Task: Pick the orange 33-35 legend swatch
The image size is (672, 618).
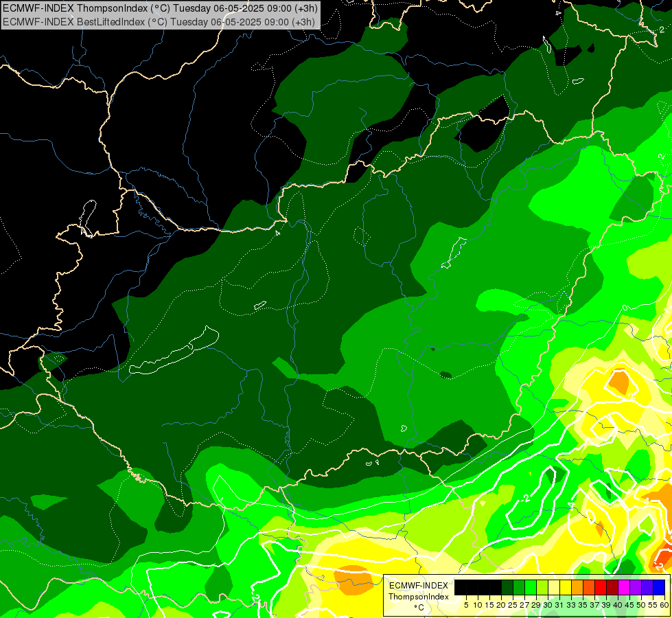Action: [x=577, y=587]
